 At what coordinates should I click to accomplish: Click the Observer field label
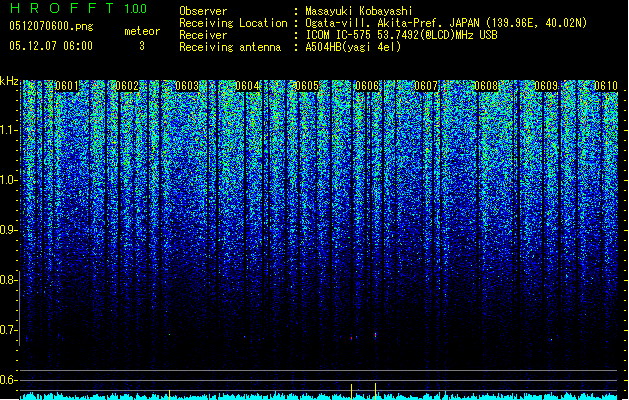(x=203, y=11)
